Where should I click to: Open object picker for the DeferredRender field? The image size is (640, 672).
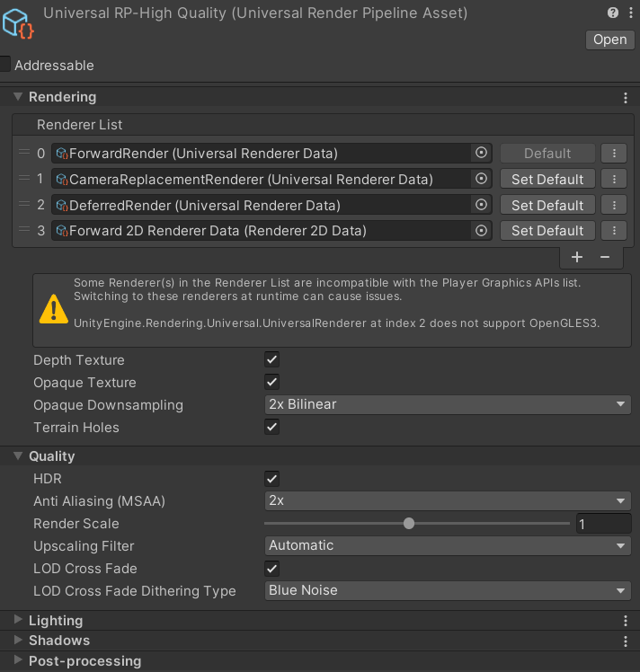[481, 206]
